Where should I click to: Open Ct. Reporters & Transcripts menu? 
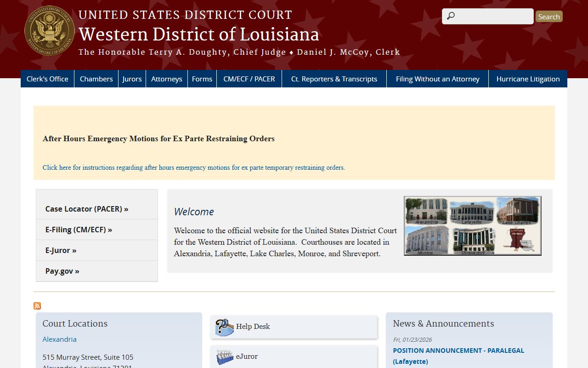(x=334, y=79)
